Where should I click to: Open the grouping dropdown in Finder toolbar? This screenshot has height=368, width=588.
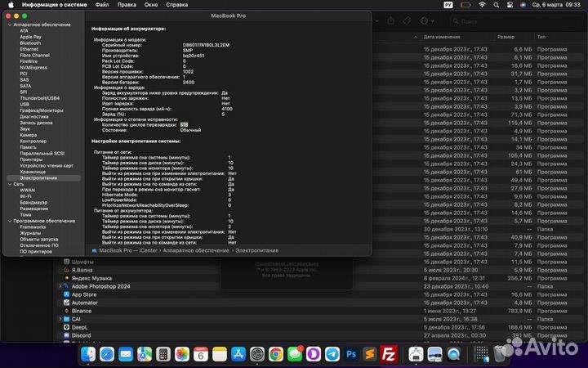click(376, 21)
